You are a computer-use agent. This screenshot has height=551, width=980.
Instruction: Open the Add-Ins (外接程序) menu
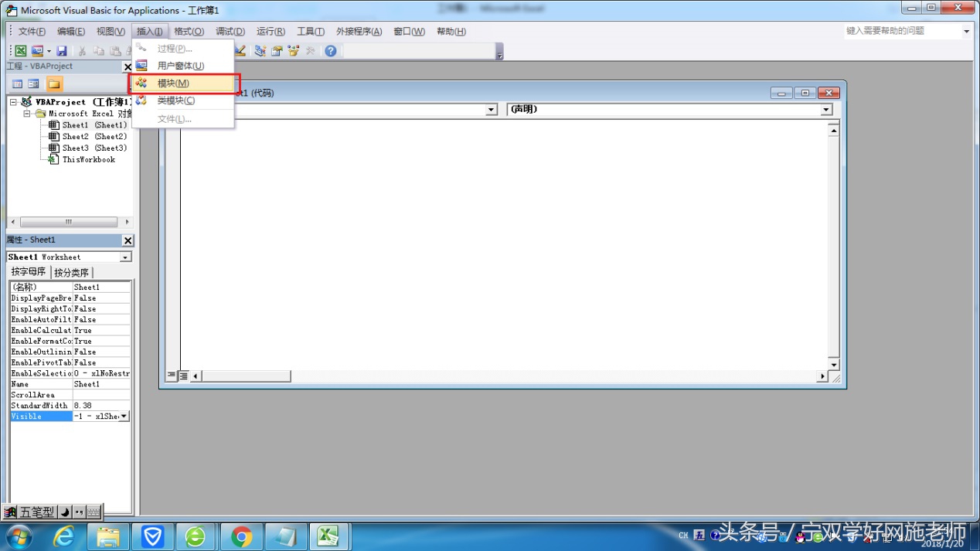[359, 32]
